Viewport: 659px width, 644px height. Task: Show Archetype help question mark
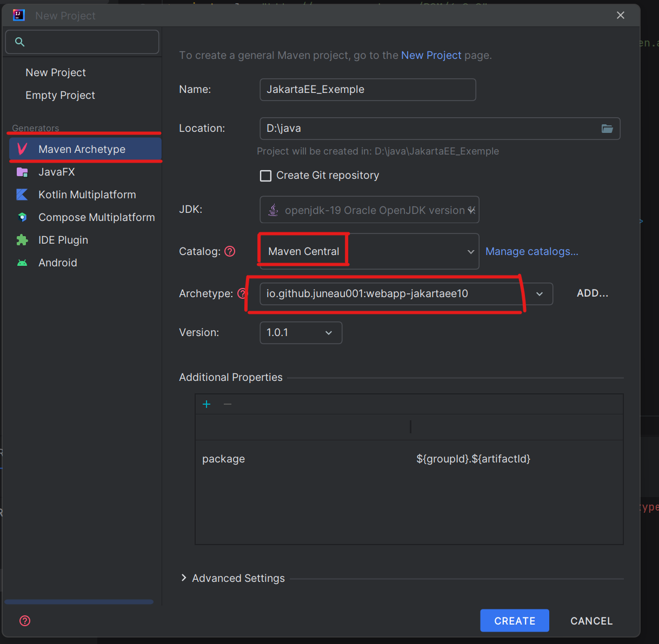(242, 293)
